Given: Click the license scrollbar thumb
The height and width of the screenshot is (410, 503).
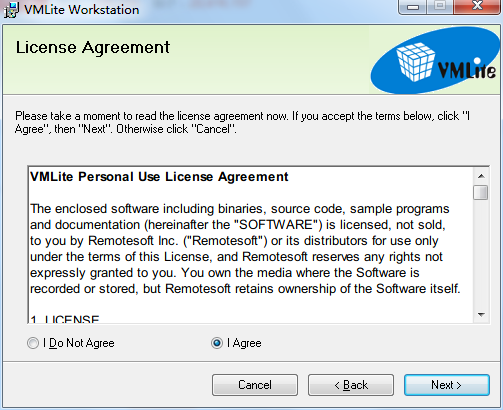Looking at the screenshot, I should pos(481,192).
